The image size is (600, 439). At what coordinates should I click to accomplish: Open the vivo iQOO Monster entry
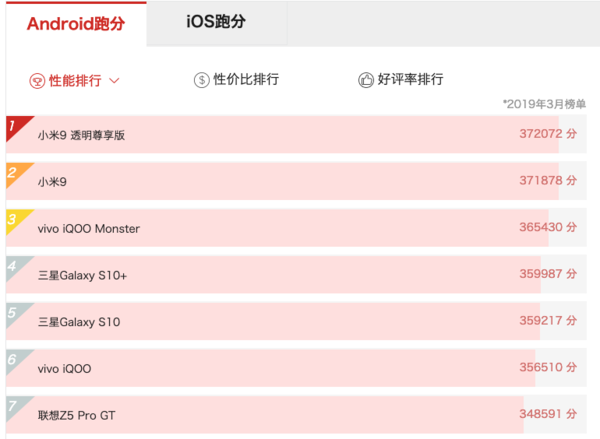pos(89,228)
